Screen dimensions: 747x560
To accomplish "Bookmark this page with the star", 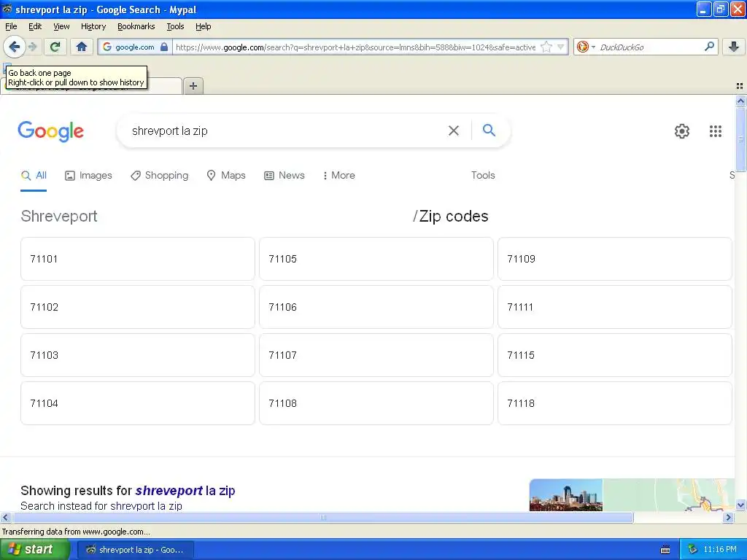I will pyautogui.click(x=546, y=47).
